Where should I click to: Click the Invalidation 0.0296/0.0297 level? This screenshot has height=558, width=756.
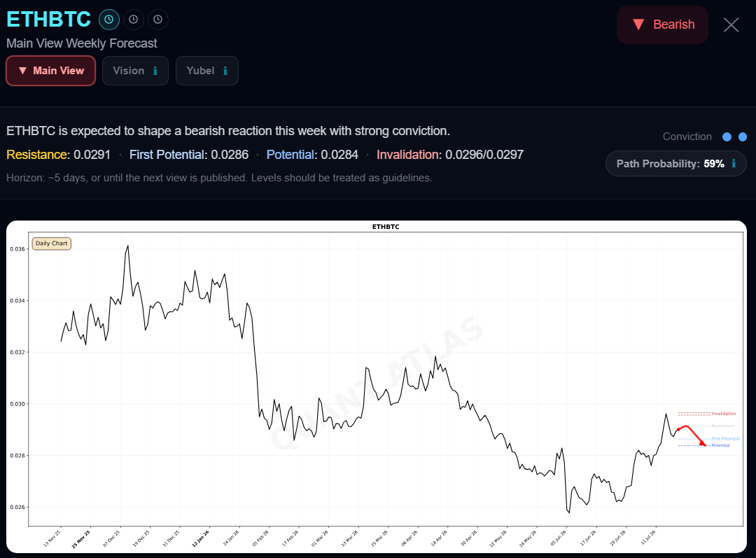pyautogui.click(x=450, y=155)
